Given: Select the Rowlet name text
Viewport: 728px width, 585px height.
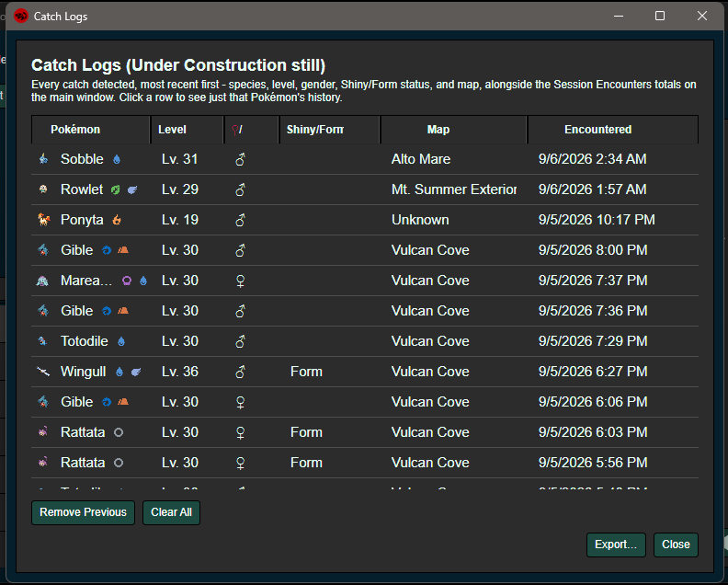Looking at the screenshot, I should (x=82, y=189).
